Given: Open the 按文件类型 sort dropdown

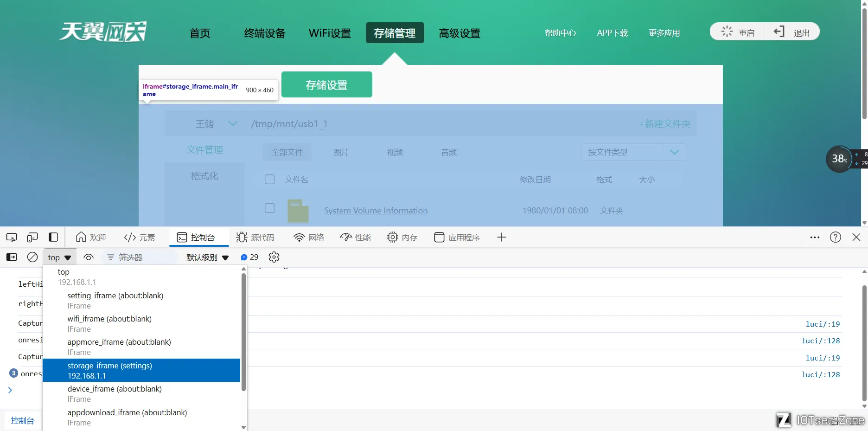Looking at the screenshot, I should [633, 152].
